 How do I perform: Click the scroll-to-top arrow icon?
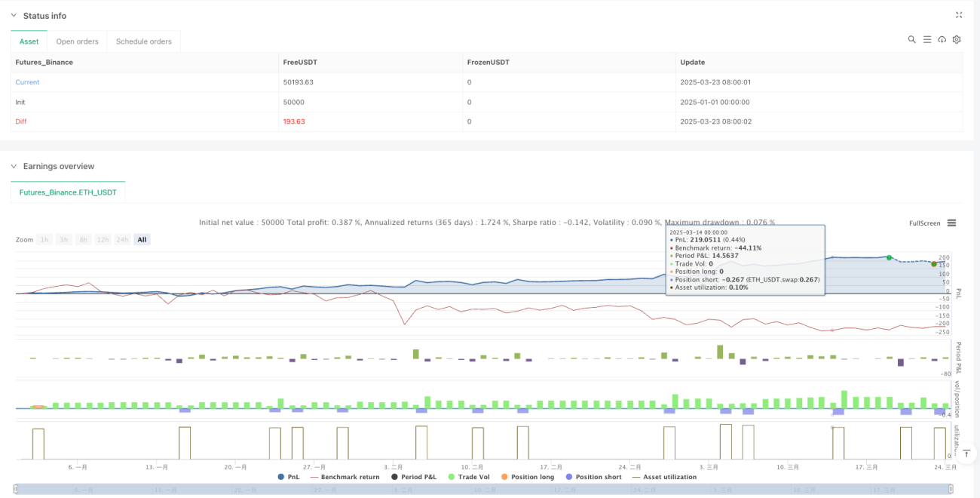966,454
